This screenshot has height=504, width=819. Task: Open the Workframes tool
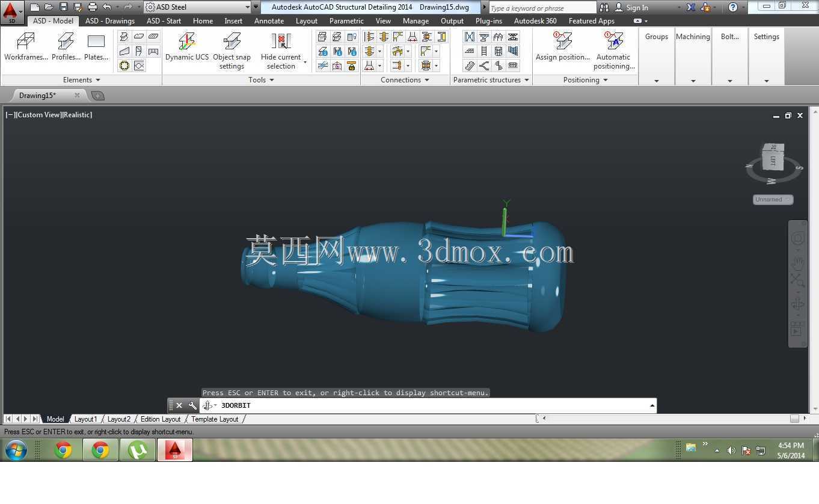(x=26, y=46)
